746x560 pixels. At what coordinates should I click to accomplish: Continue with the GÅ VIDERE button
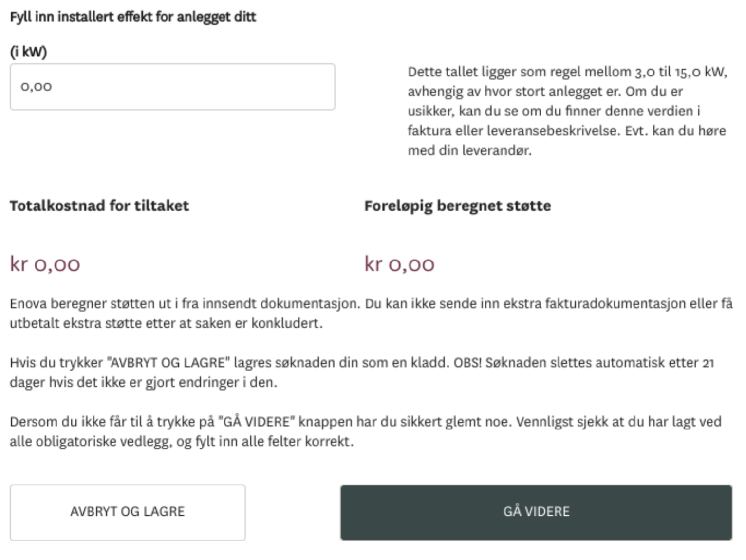536,512
